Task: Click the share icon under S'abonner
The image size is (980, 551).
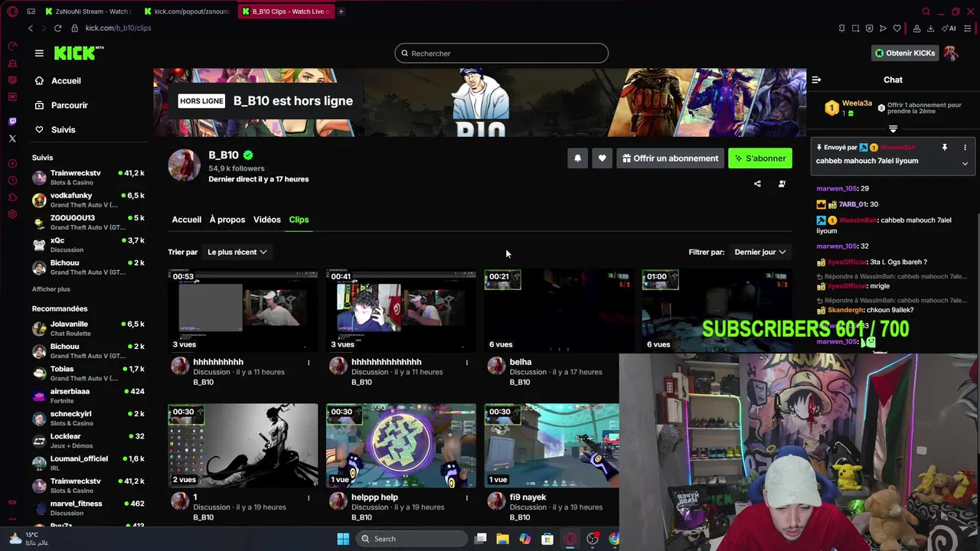Action: [757, 184]
